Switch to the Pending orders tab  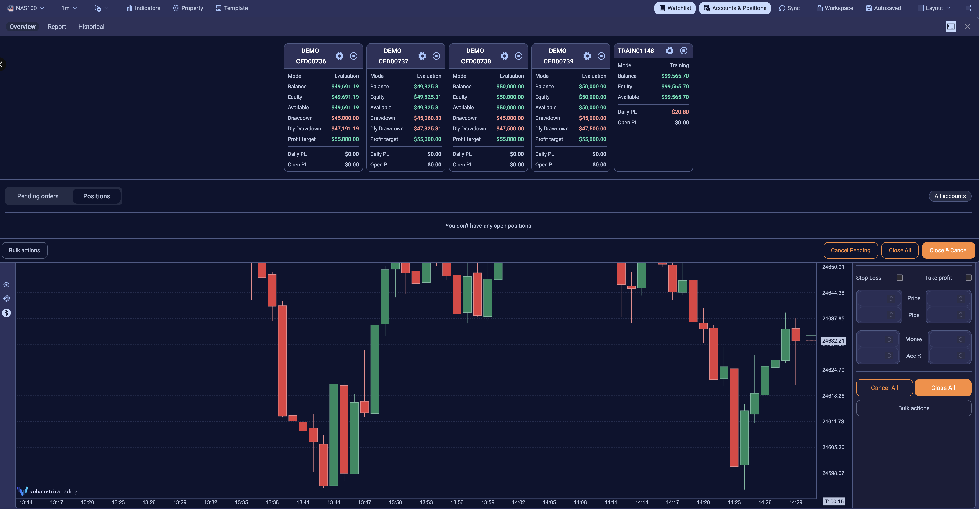[38, 196]
